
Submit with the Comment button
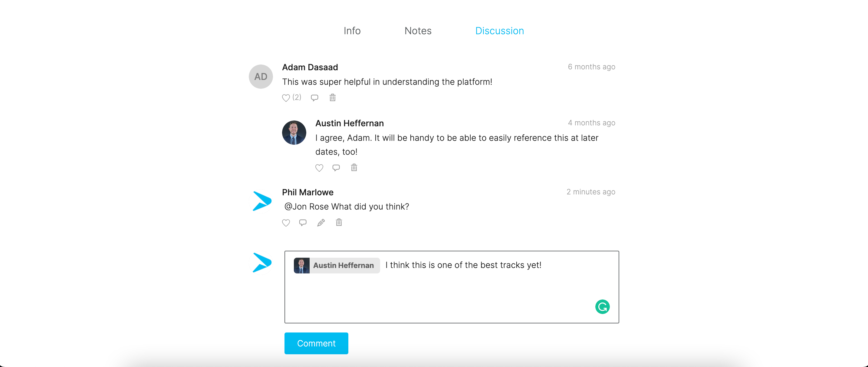coord(316,343)
